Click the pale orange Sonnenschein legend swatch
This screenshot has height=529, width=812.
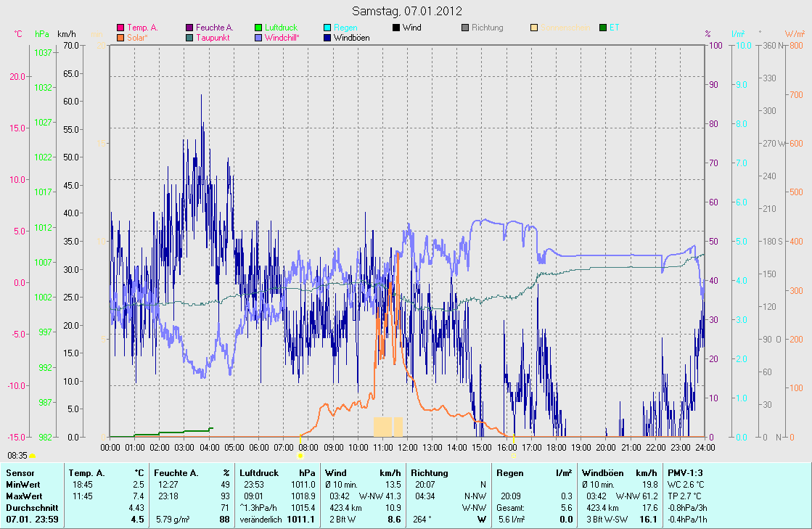[x=534, y=28]
